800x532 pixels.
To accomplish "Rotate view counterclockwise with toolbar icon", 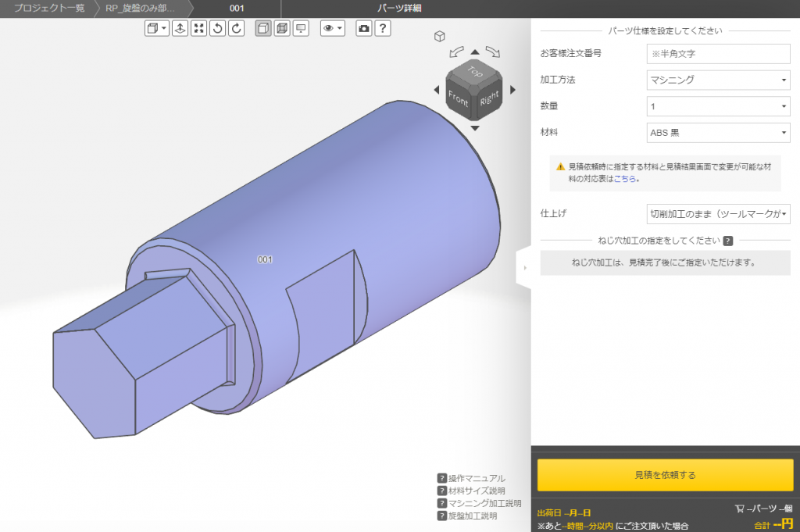I will [218, 29].
